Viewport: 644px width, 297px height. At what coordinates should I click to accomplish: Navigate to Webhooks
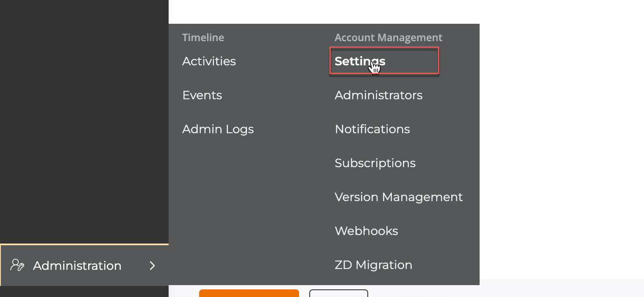point(366,231)
